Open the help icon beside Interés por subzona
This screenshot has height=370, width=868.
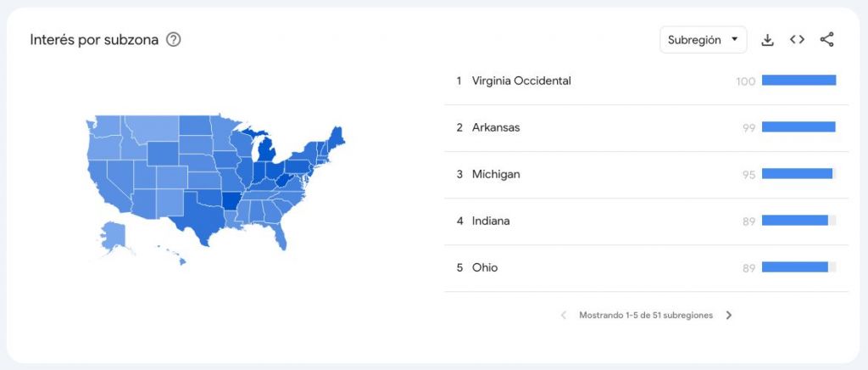(x=173, y=40)
